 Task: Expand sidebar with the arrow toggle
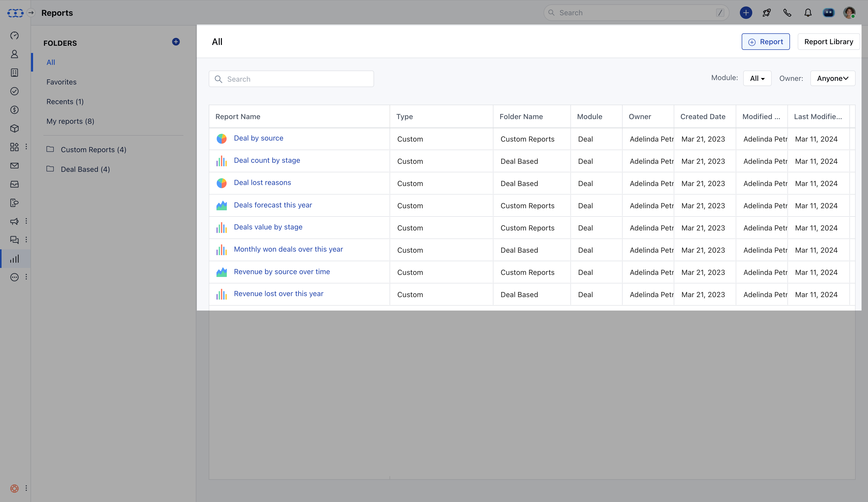[31, 13]
